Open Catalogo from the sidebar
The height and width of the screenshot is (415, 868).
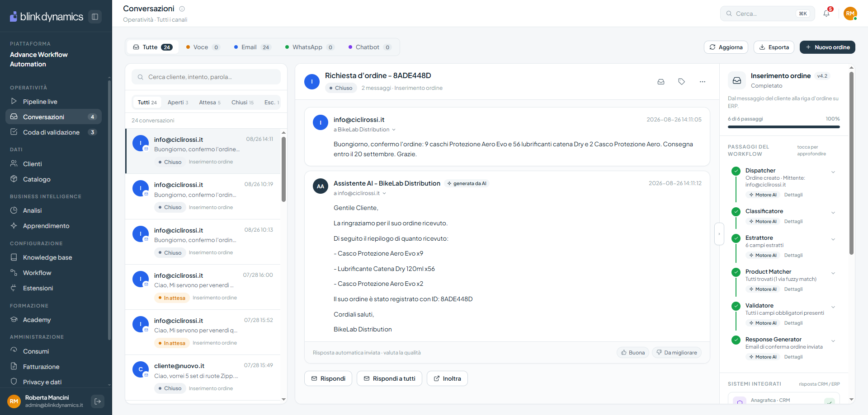(x=53, y=179)
